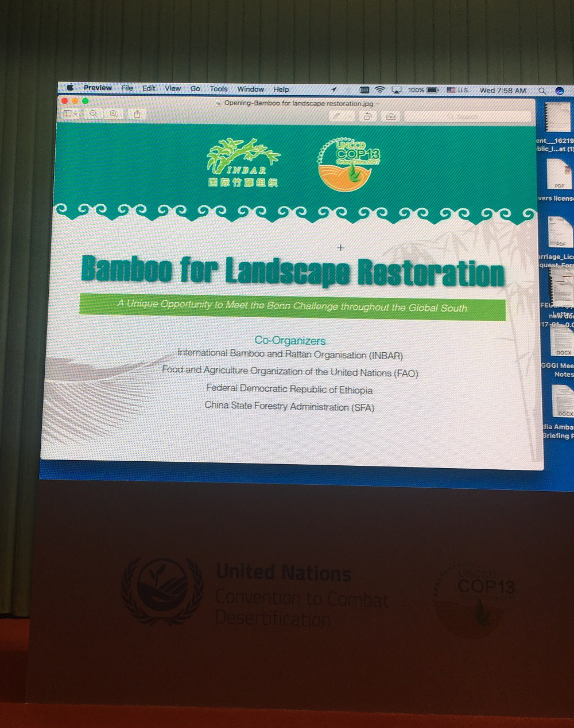Viewport: 574px width, 728px height.
Task: Click the Zoom Out magnifier button
Action: pos(93,114)
